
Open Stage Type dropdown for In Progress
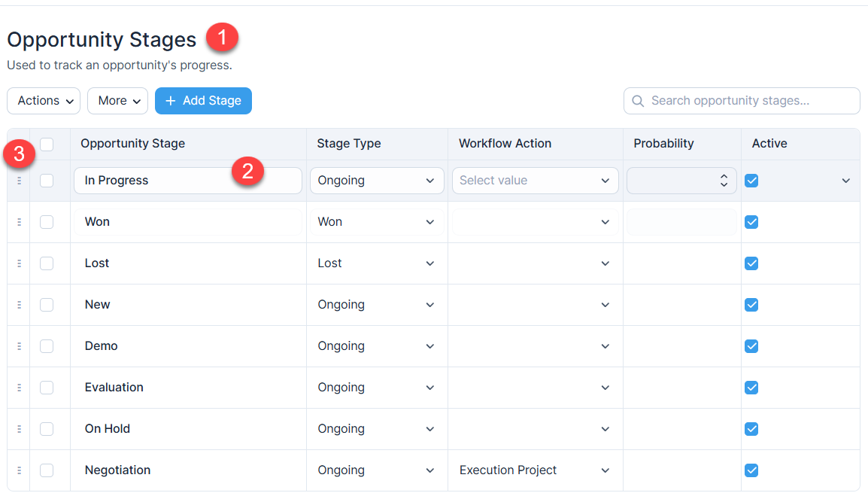point(377,181)
